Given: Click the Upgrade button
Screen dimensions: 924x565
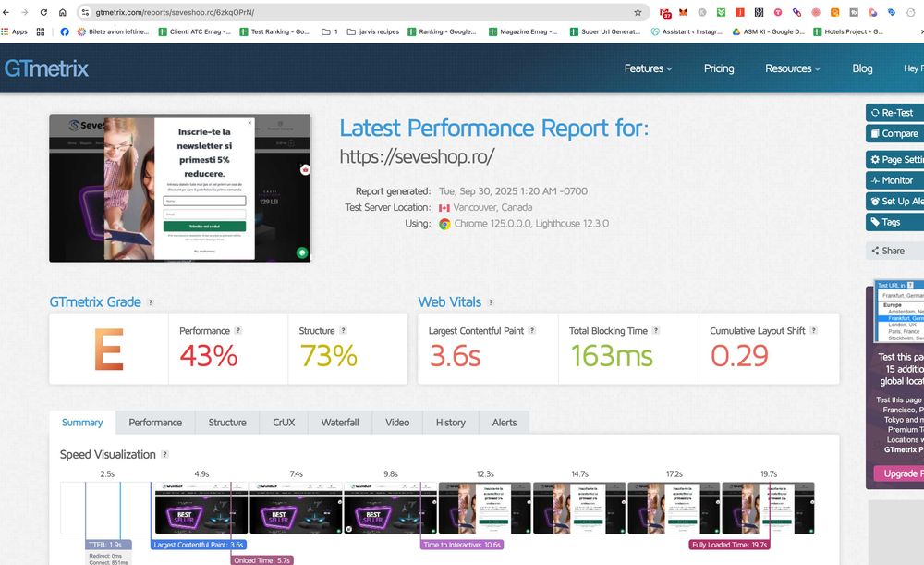Looking at the screenshot, I should tap(899, 473).
